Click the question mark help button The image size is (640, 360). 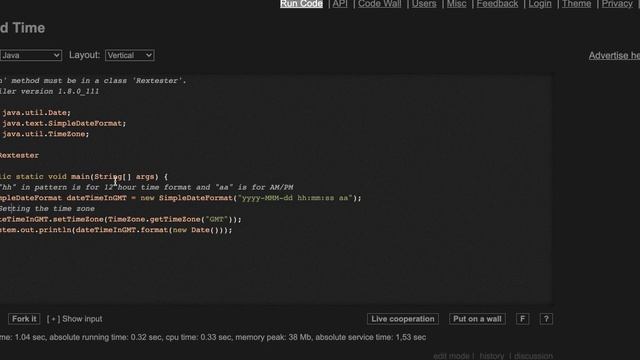[x=546, y=319]
